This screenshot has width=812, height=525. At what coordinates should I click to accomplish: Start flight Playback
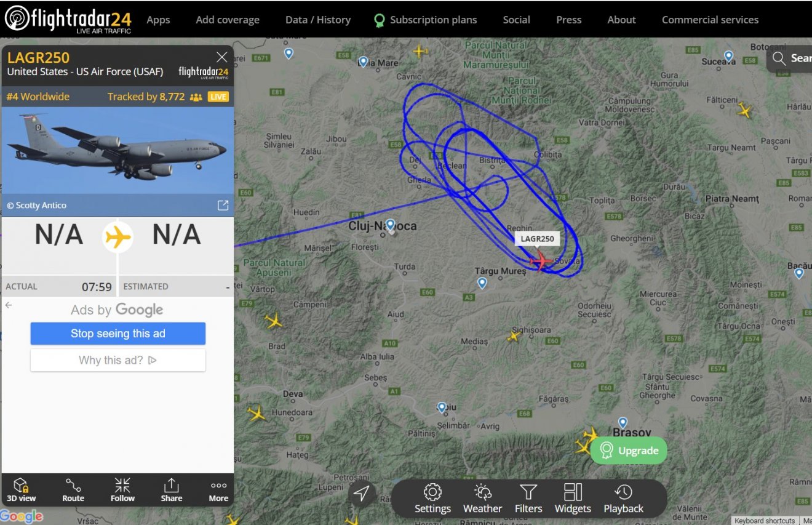(623, 499)
